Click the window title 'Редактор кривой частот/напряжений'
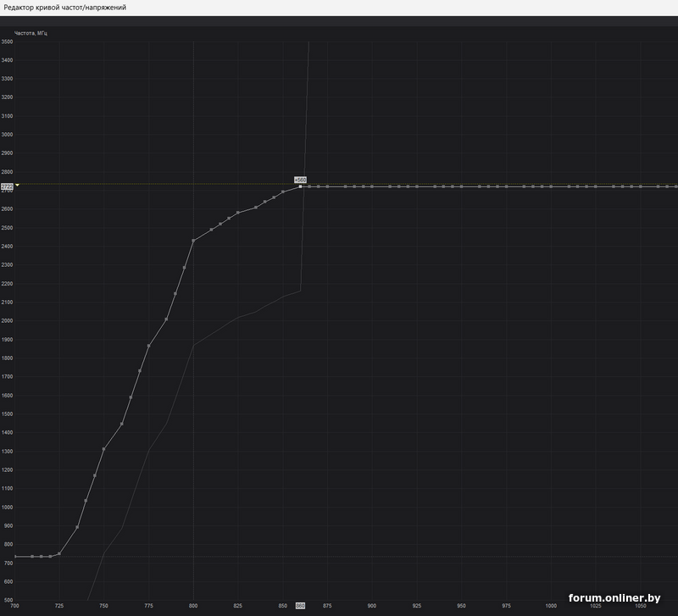Screen dimensions: 678x616 click(x=65, y=8)
